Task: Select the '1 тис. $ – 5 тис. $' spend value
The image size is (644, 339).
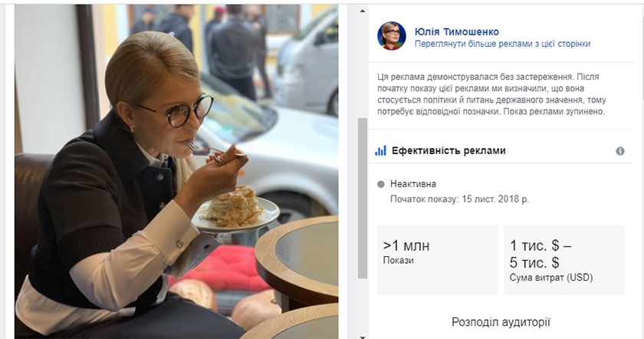Action: pyautogui.click(x=540, y=254)
